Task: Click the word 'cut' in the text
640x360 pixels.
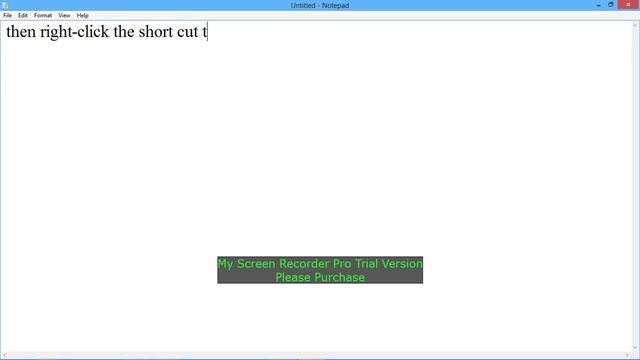Action: tap(187, 32)
